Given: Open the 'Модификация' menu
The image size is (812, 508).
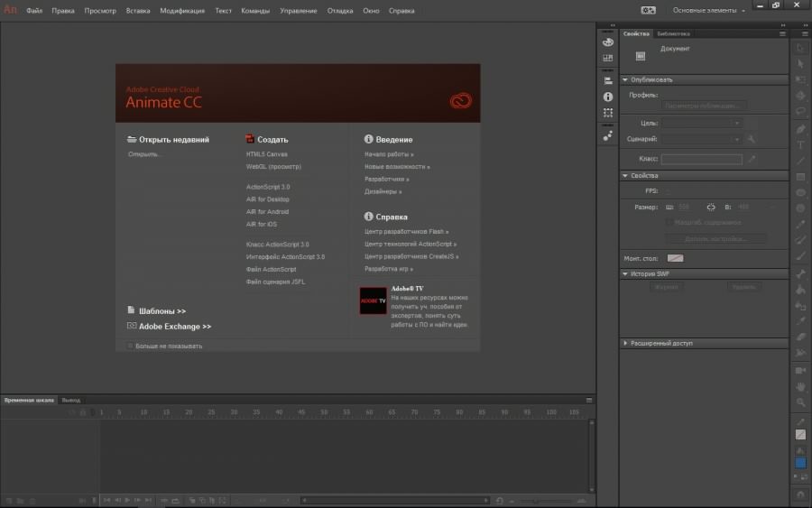Looking at the screenshot, I should pos(182,11).
